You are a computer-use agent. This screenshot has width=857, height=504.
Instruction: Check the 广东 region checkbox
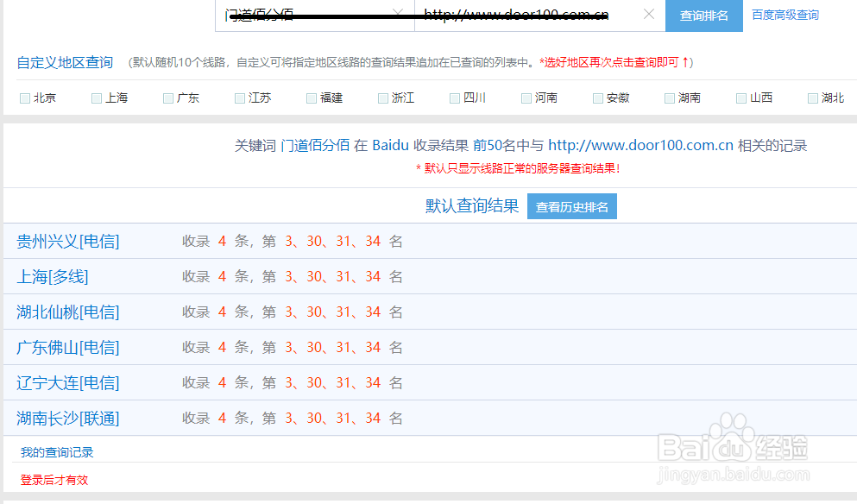pyautogui.click(x=167, y=98)
